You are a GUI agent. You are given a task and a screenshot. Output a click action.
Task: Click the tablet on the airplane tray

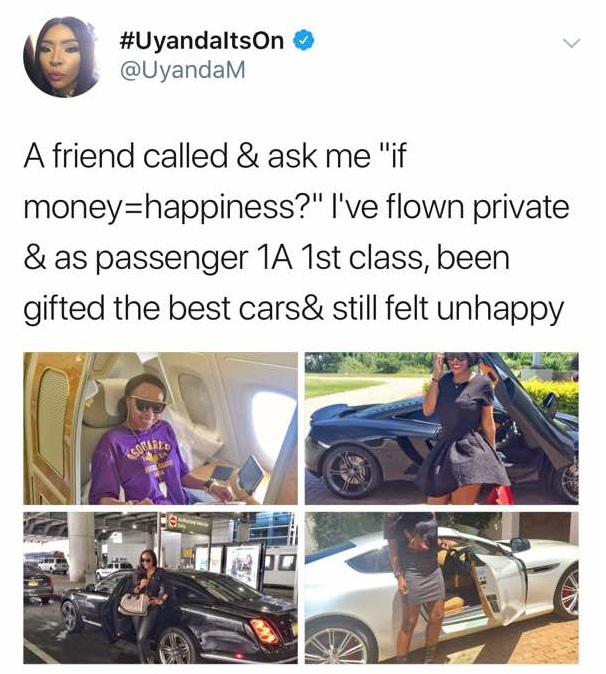[251, 474]
